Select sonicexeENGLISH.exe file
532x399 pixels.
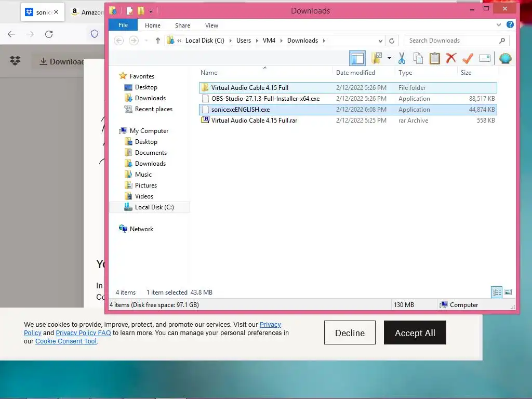pos(348,109)
